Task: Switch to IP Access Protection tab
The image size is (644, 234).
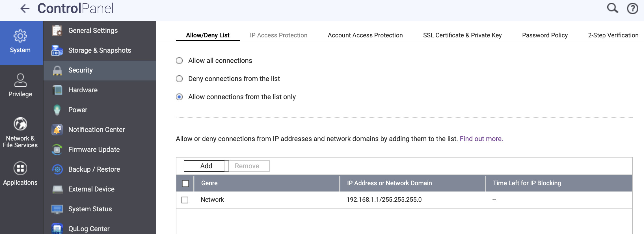Action: point(278,35)
